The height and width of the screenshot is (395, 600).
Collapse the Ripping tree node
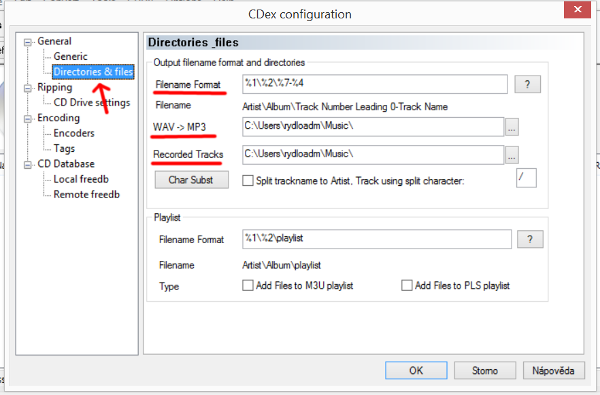(x=28, y=88)
